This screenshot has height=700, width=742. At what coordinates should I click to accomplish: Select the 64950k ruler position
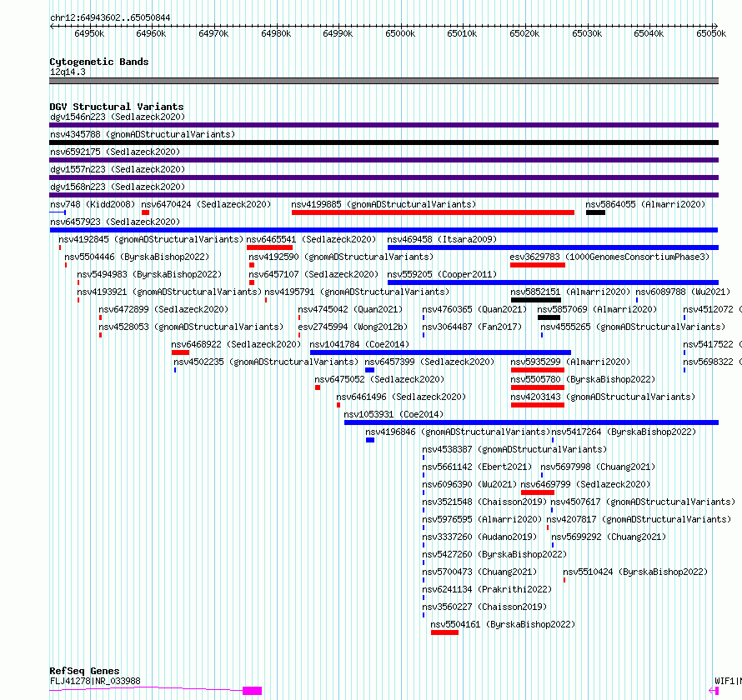(x=89, y=33)
